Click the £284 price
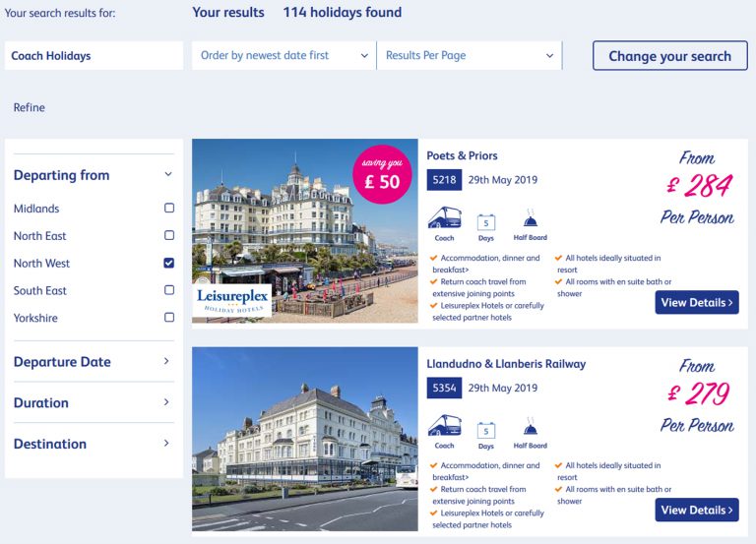This screenshot has height=544, width=756. pos(700,186)
